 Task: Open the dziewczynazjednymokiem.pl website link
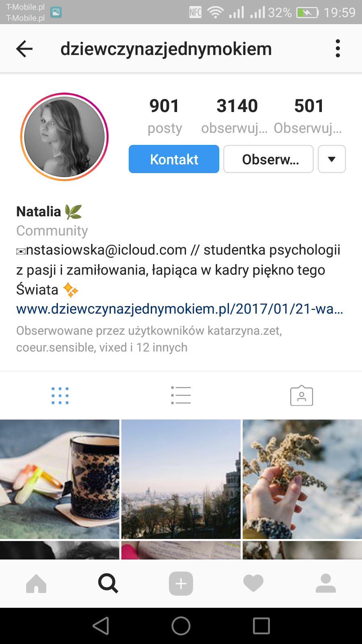coord(179,309)
